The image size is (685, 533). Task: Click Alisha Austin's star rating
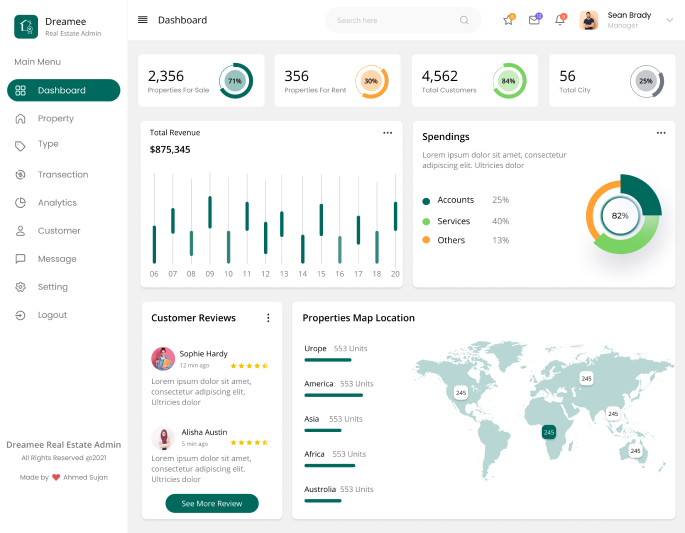249,443
